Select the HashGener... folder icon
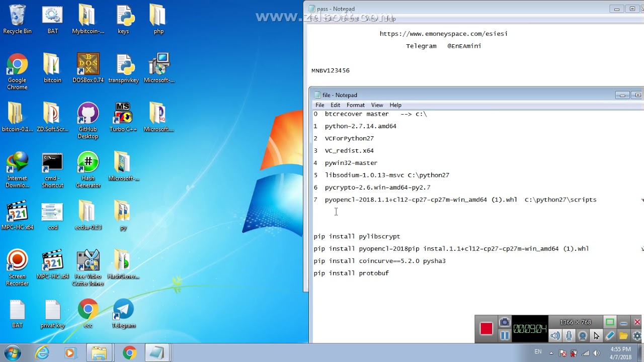Image resolution: width=644 pixels, height=362 pixels. point(123,264)
